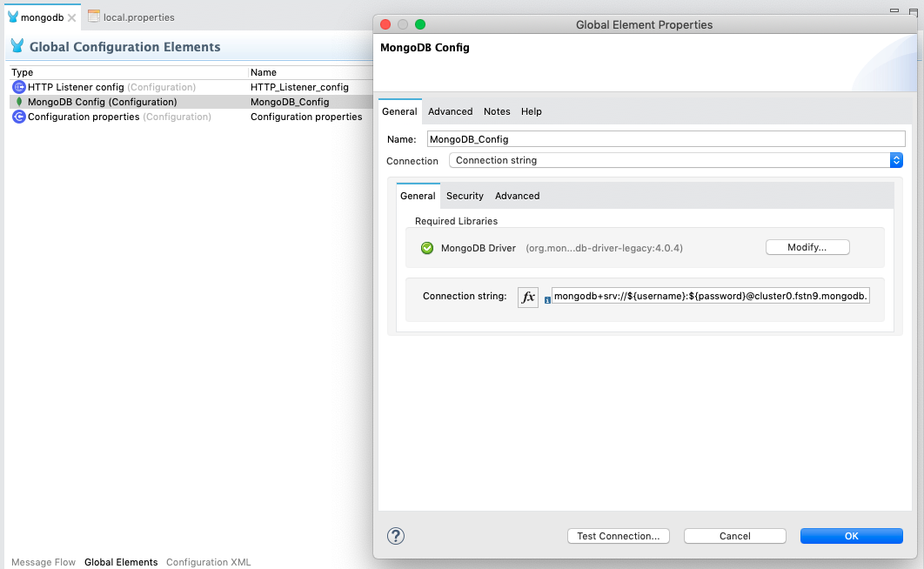Open the Notes tab

pos(497,111)
